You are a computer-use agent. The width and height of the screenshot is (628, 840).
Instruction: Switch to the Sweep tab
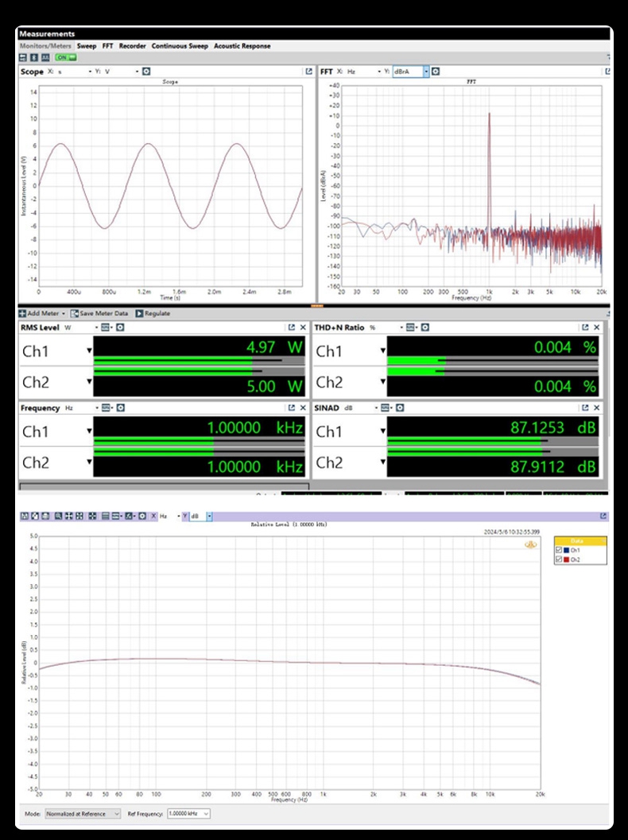point(87,46)
